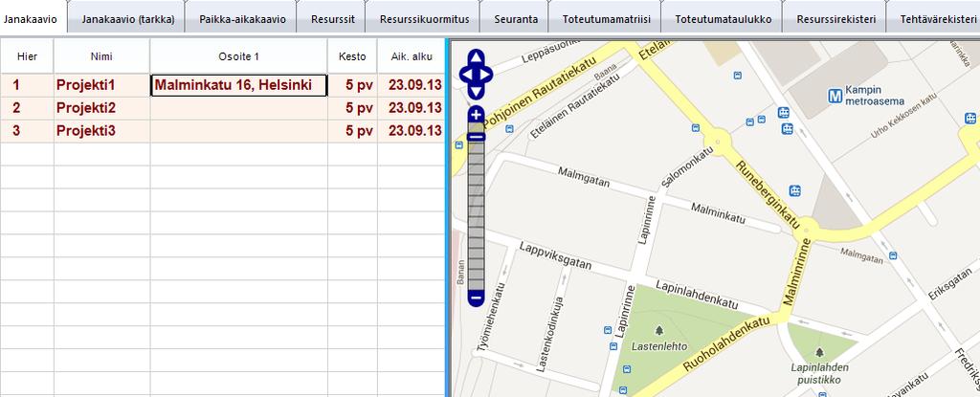Click the 5 pv duration of Projekti2
Image resolution: width=980 pixels, height=397 pixels.
click(352, 108)
